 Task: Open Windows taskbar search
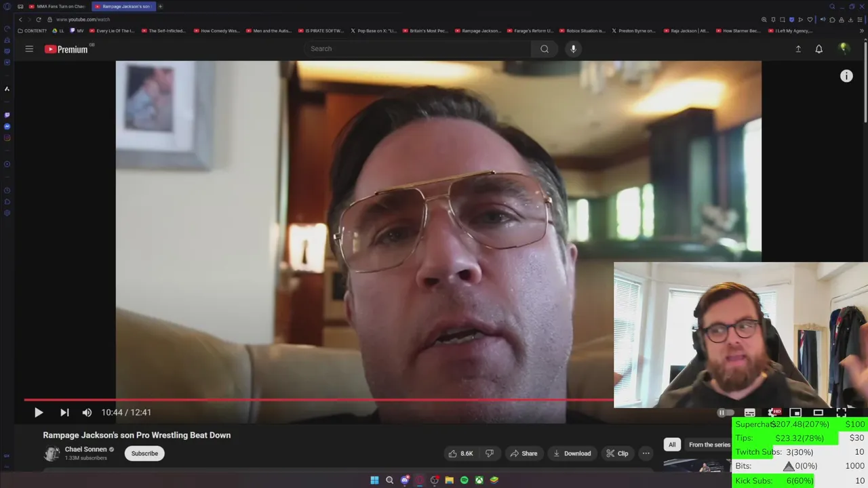tap(389, 480)
